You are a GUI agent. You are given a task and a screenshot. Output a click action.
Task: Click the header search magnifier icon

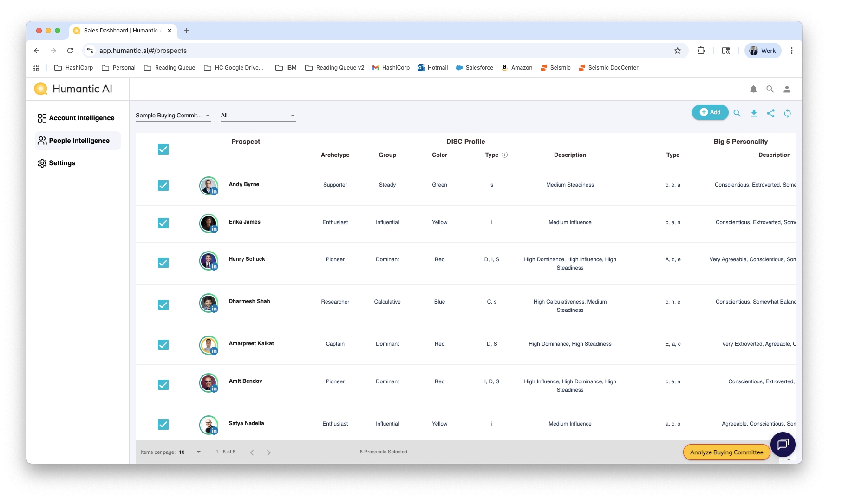770,89
